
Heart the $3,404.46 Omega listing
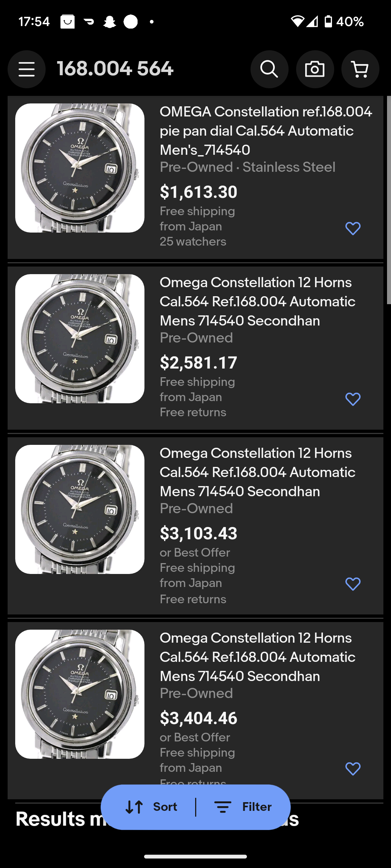[x=353, y=769]
